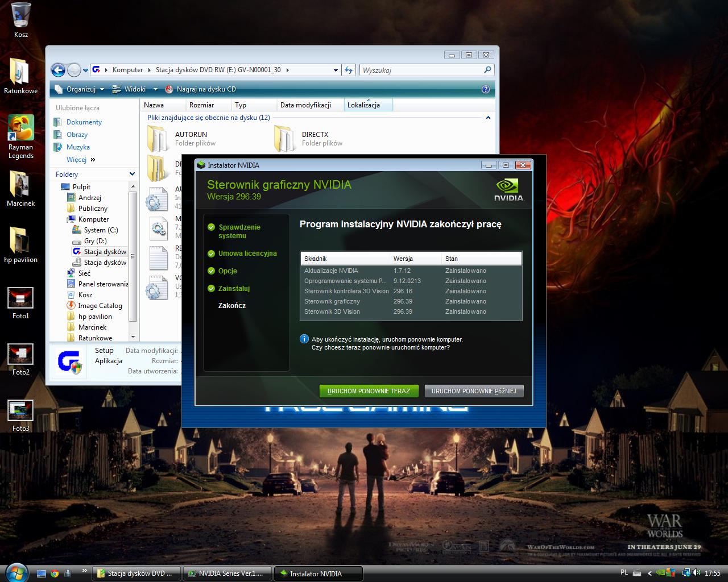Collapse the 'Pliki znajdujące się obecnie na dysku' group
728x582 pixels.
coord(488,118)
